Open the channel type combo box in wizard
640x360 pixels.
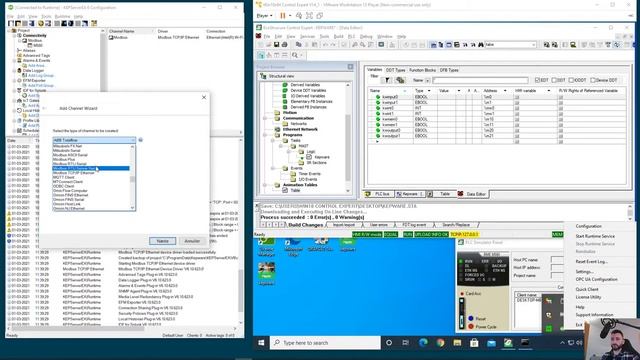coord(94,140)
